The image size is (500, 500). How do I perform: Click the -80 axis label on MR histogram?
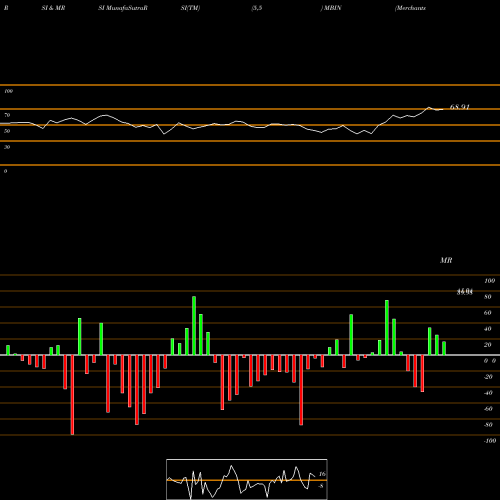click(x=488, y=425)
